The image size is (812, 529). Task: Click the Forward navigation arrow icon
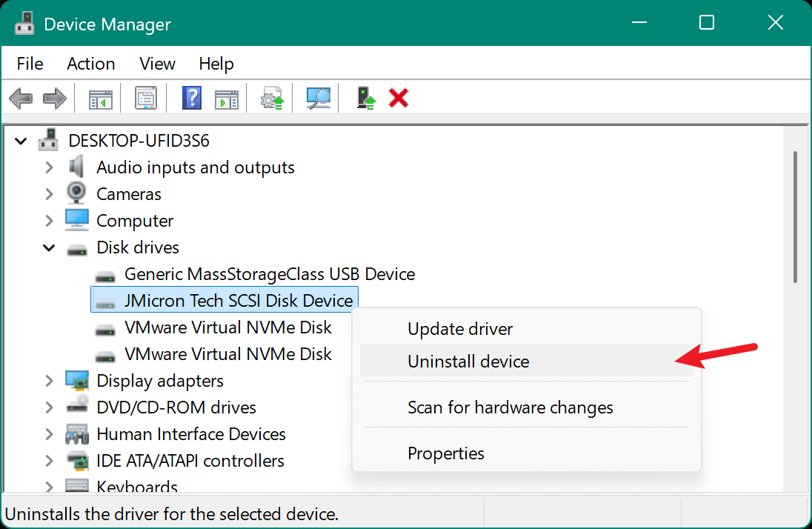point(53,97)
